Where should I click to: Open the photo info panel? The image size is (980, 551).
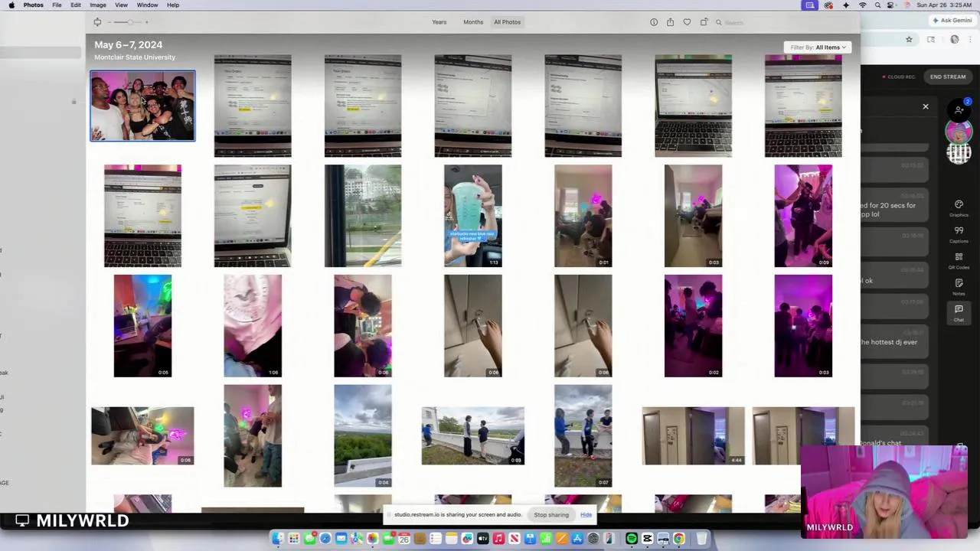(654, 22)
